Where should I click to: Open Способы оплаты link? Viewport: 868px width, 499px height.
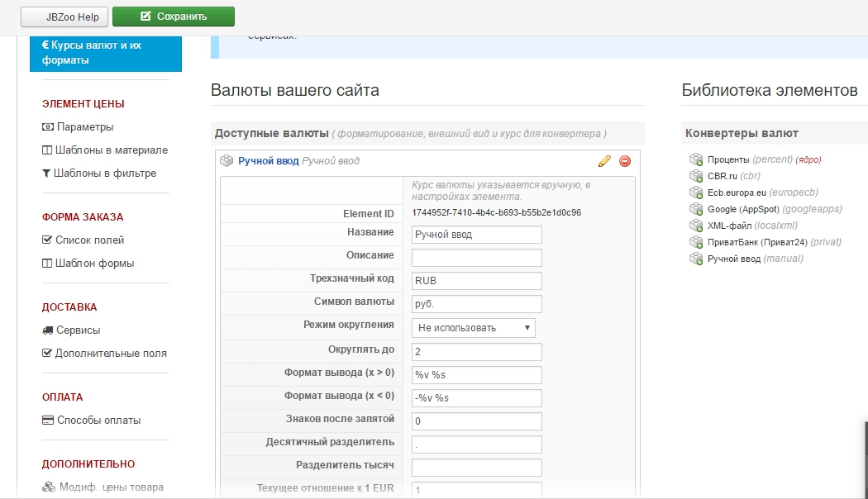coord(98,421)
